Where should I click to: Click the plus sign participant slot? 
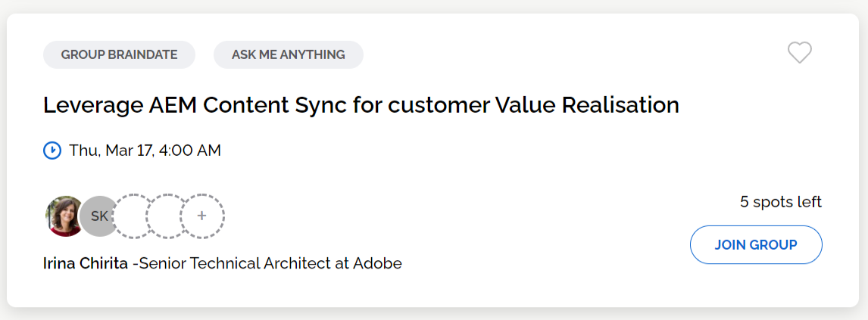pos(201,216)
